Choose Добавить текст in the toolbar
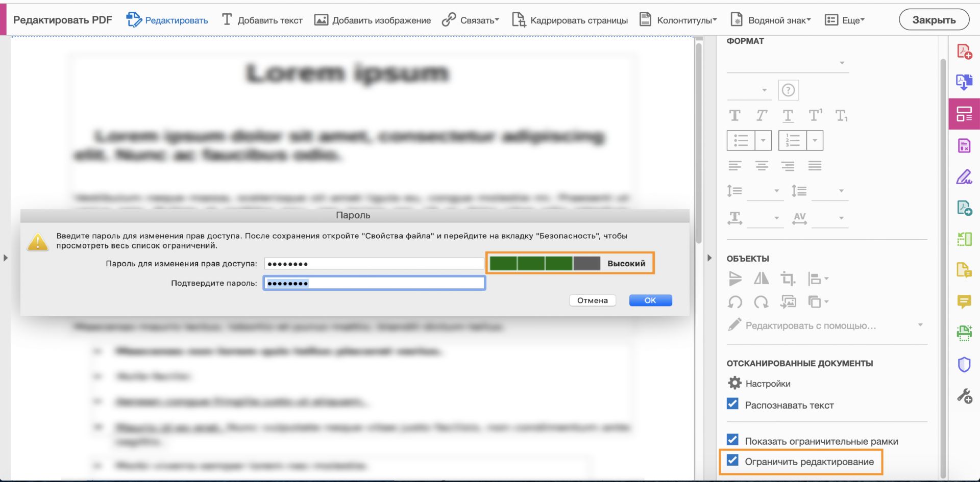The height and width of the screenshot is (482, 980). point(262,20)
